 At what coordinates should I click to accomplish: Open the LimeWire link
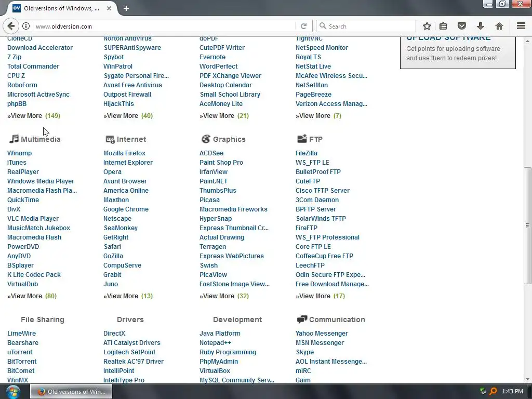coord(21,334)
